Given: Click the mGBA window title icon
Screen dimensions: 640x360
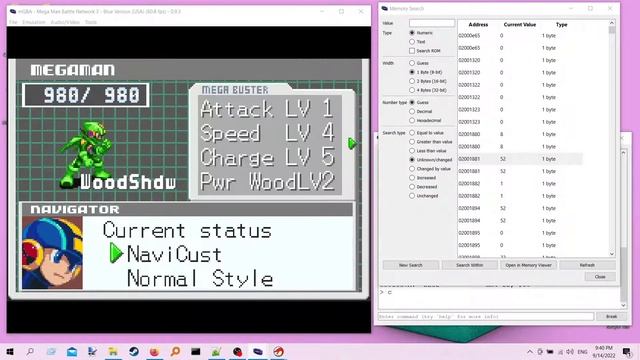Looking at the screenshot, I should pos(13,11).
